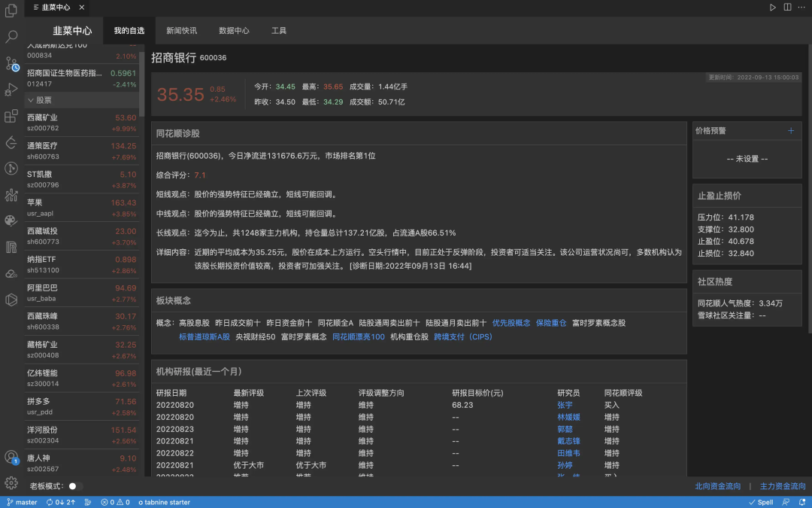Add a price alert with the 价格预警 plus icon

[x=791, y=130]
